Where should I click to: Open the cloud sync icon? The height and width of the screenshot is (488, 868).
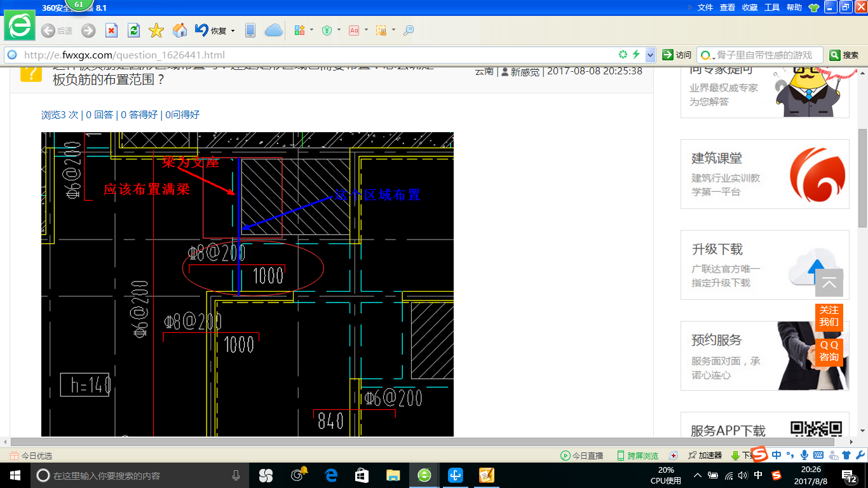[273, 30]
